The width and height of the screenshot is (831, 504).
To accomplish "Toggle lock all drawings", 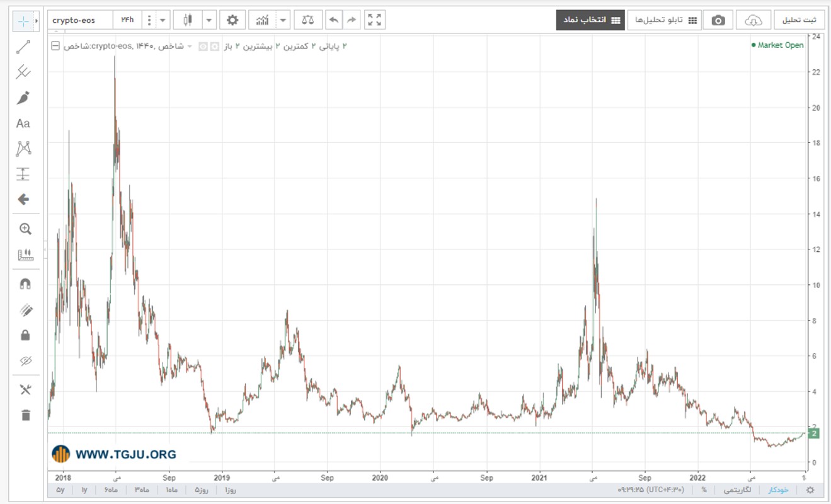I will pyautogui.click(x=25, y=335).
